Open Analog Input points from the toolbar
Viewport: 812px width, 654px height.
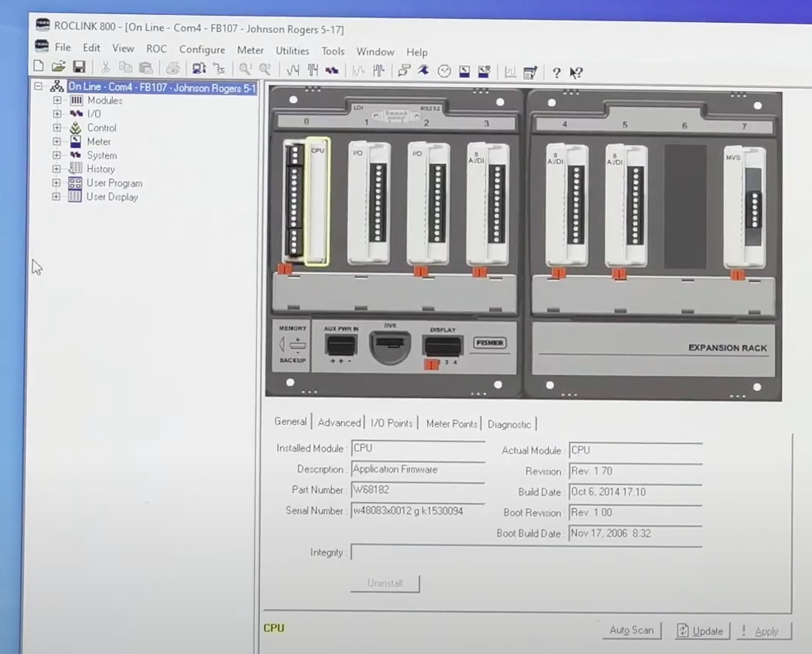click(x=293, y=70)
